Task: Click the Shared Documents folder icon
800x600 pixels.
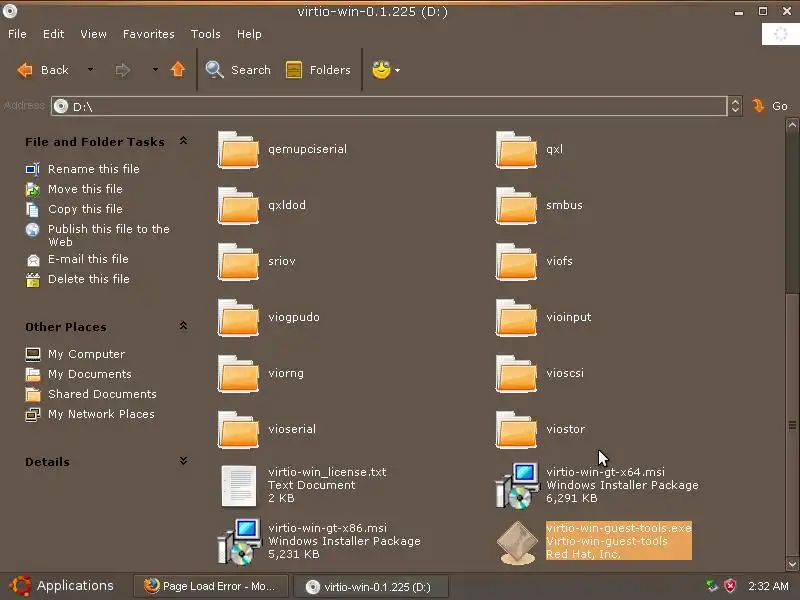Action: coord(33,394)
